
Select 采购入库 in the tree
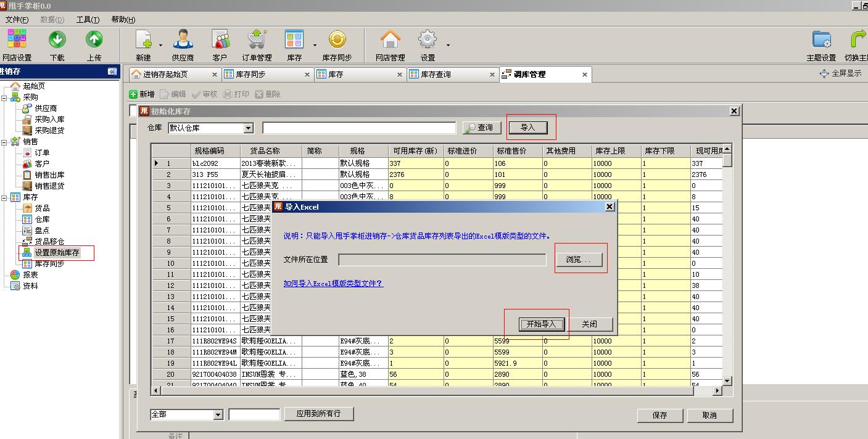click(49, 120)
